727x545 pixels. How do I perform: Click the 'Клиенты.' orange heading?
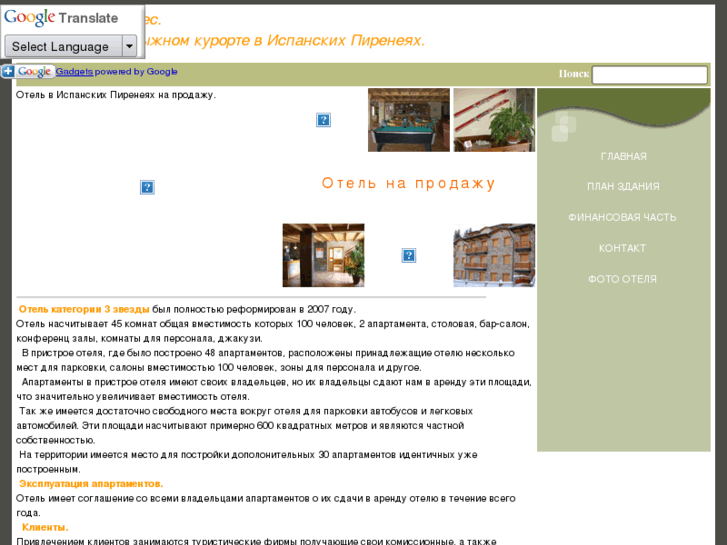[x=45, y=527]
